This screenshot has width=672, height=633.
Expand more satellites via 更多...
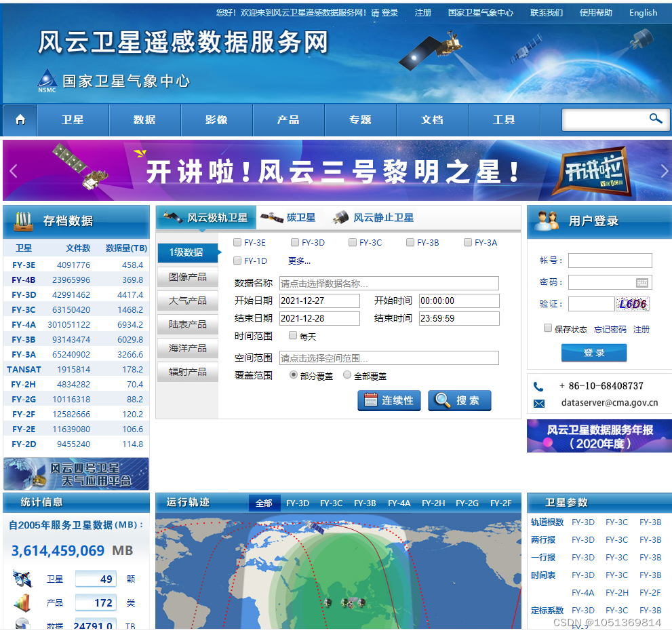tap(299, 261)
